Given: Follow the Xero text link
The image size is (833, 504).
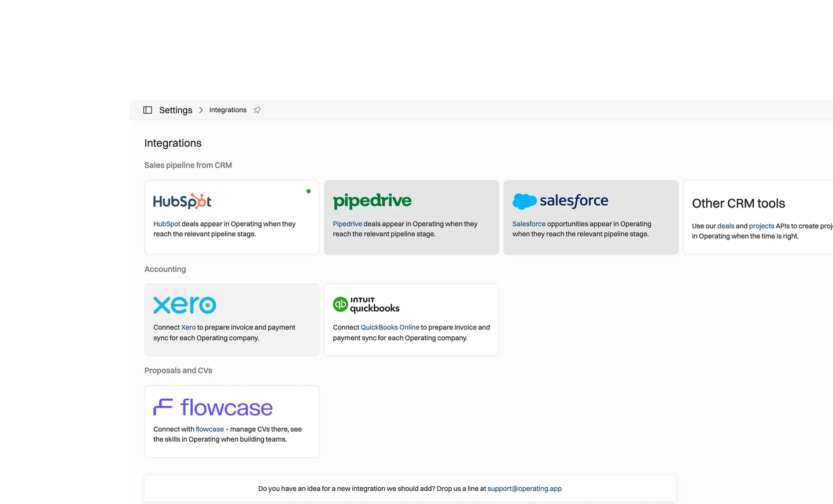Looking at the screenshot, I should 189,327.
